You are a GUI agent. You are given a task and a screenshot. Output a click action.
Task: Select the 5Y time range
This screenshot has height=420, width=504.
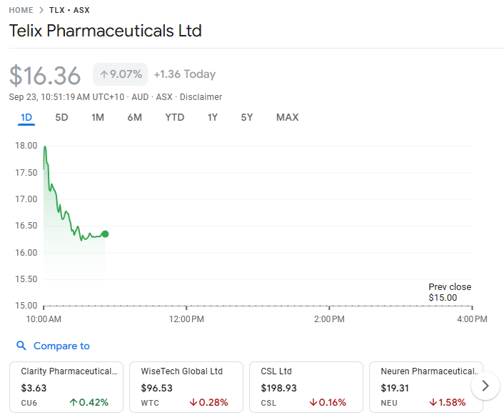(x=246, y=117)
